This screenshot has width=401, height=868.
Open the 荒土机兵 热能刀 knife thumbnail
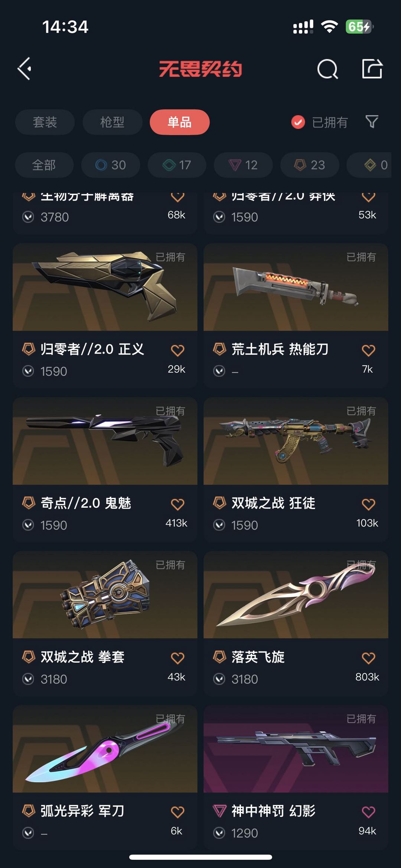tap(296, 287)
